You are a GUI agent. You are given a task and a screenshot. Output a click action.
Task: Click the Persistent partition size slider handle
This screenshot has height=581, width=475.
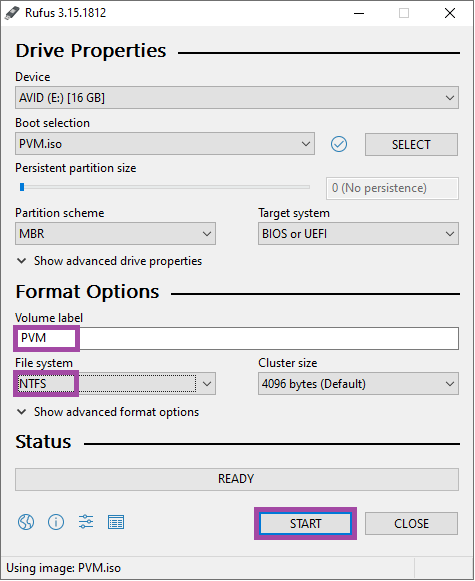(22, 187)
